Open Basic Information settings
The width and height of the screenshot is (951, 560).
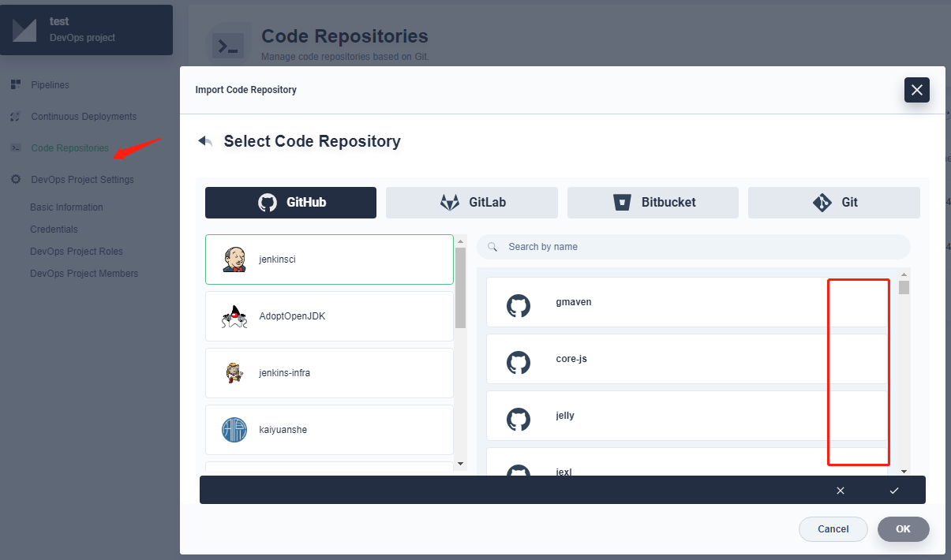click(x=66, y=207)
